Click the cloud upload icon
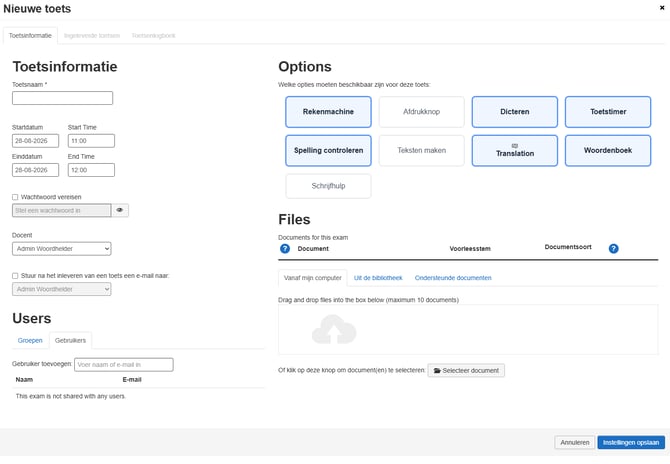 [334, 329]
